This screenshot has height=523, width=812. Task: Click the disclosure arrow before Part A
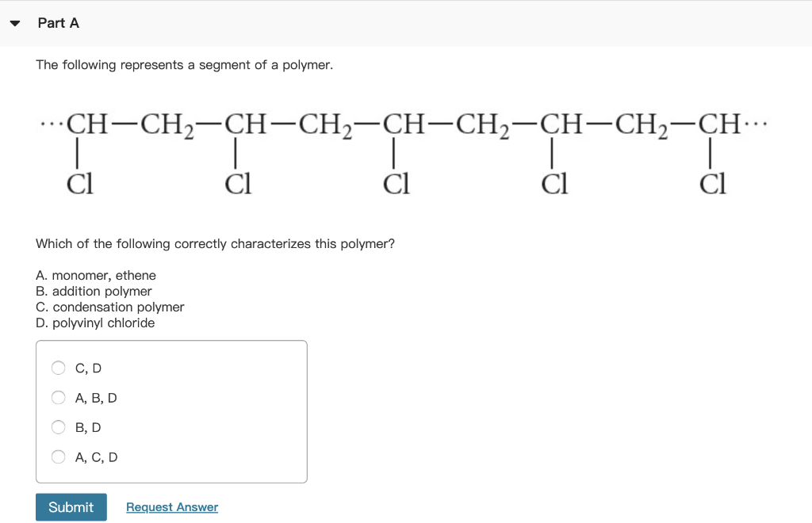tap(14, 23)
